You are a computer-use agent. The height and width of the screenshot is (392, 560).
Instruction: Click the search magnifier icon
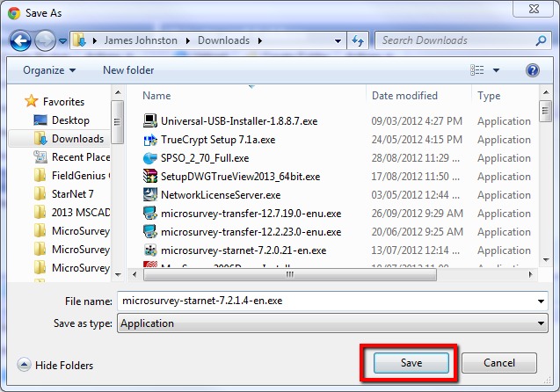tap(541, 40)
